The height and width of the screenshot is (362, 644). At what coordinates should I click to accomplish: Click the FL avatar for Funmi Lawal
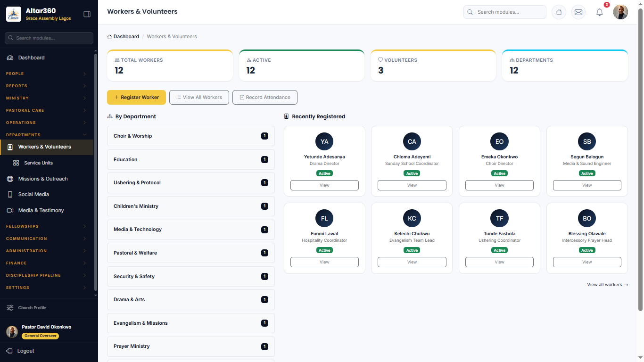point(324,218)
